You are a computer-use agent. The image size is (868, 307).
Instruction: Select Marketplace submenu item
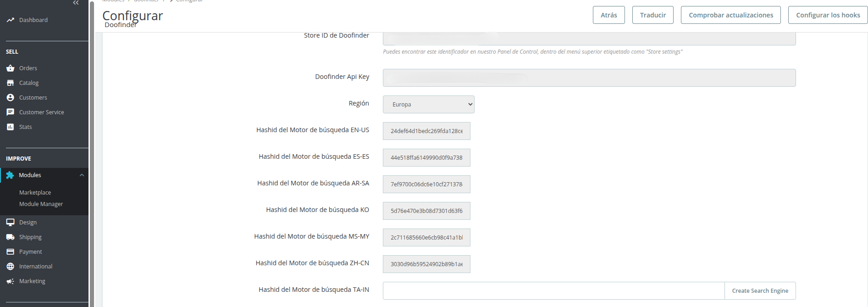(x=35, y=193)
